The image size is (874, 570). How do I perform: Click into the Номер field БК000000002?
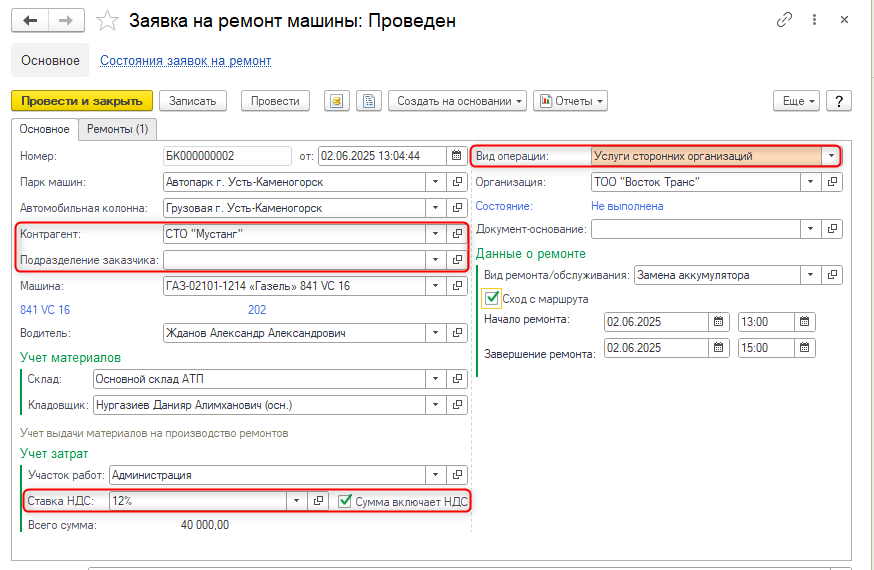coord(227,156)
